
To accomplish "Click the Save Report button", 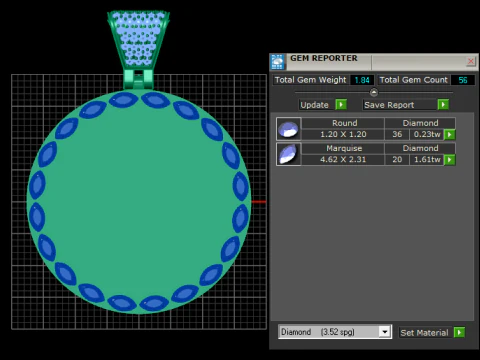I will point(400,105).
